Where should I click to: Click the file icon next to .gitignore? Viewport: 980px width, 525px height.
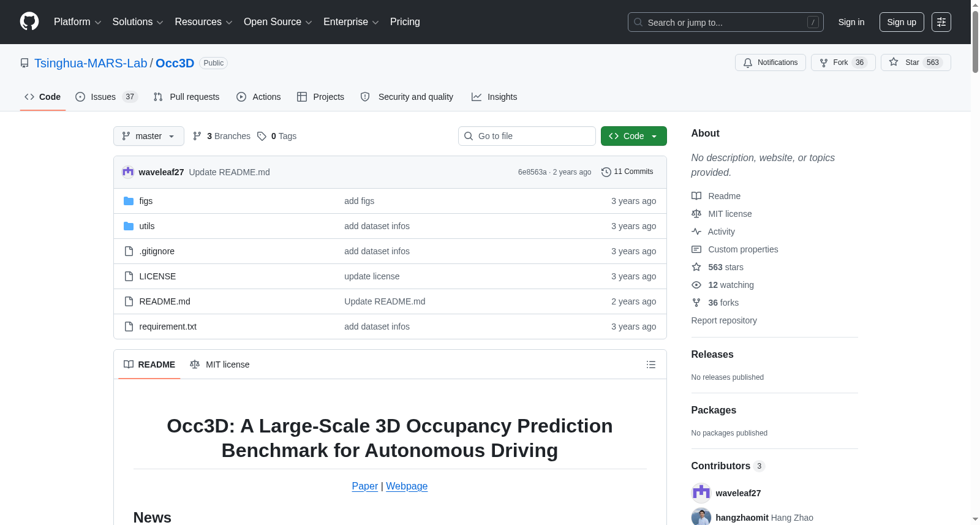[129, 251]
